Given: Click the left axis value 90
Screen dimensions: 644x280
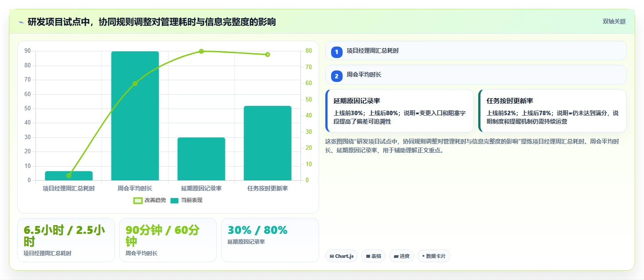Looking at the screenshot, I should tap(27, 51).
